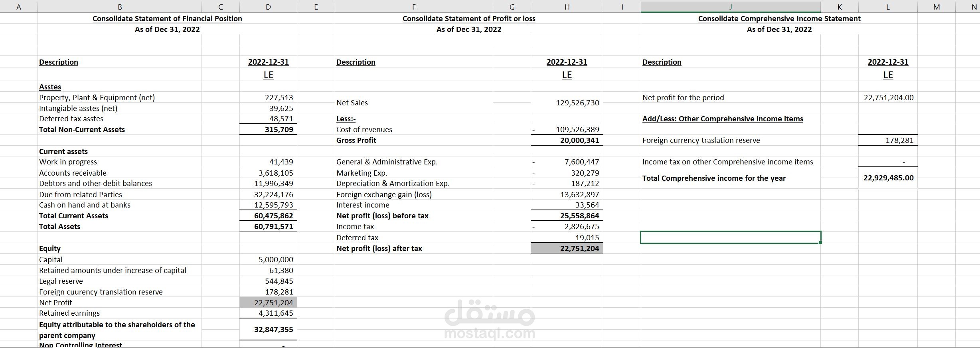Select Due from related Parties value 32,224,176
Viewport: 980px width, 348px height.
(274, 194)
